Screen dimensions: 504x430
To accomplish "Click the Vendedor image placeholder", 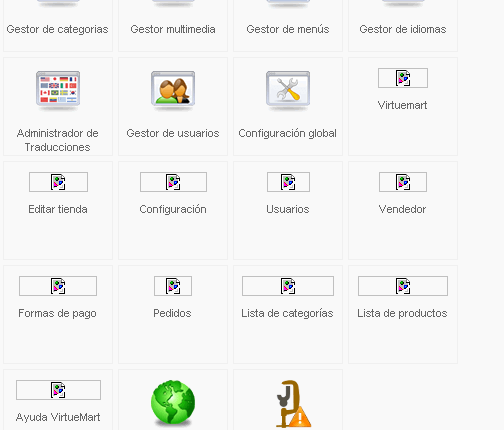I will [x=403, y=182].
